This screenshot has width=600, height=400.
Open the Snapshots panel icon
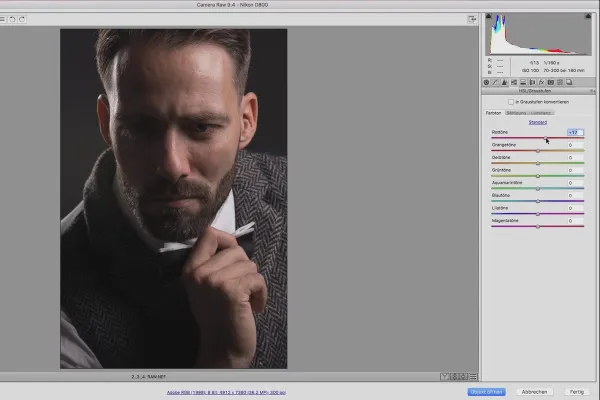point(569,82)
